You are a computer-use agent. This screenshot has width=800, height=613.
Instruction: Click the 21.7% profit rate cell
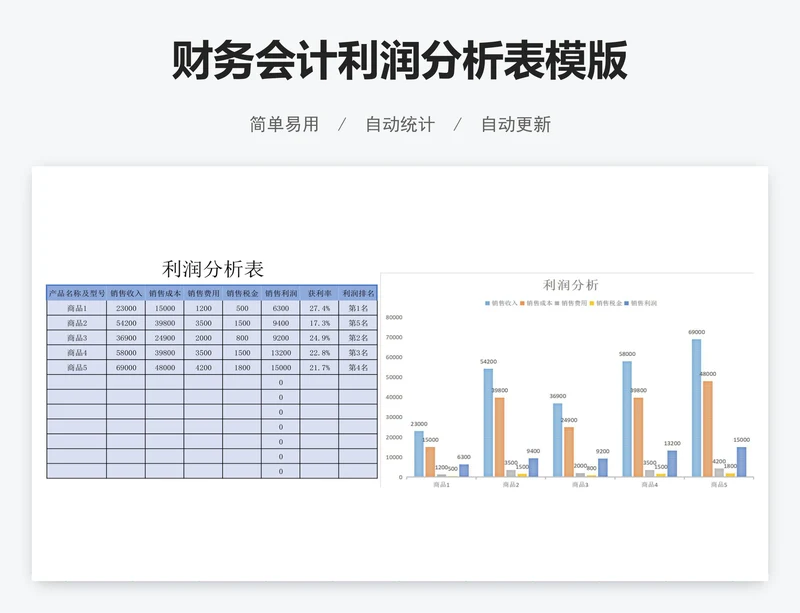pyautogui.click(x=319, y=367)
